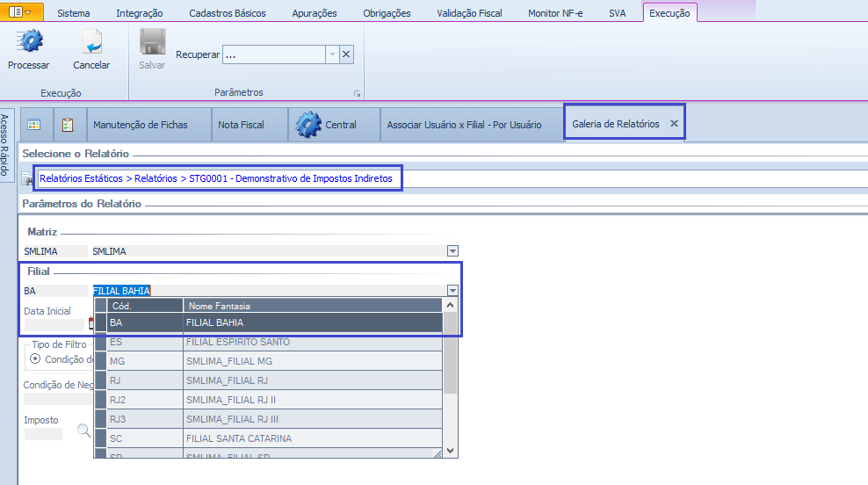This screenshot has width=868, height=485.
Task: Click the Imposto magnifier search icon
Action: (83, 431)
